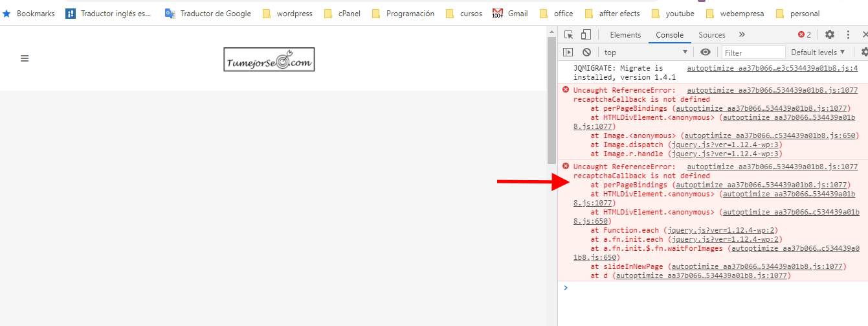The width and height of the screenshot is (868, 326).
Task: Open jquery.js link at Function.each
Action: (x=720, y=231)
